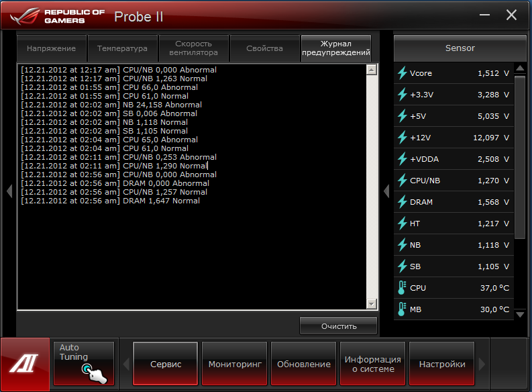Select log entry 'CPU/NB 0,253 Abnormal'
The width and height of the screenshot is (532, 392).
(119, 157)
